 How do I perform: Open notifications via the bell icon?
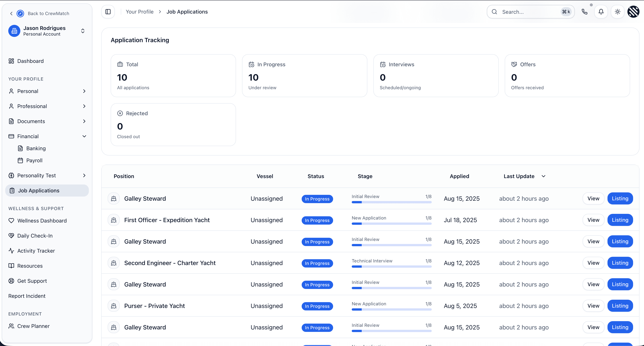click(x=601, y=11)
